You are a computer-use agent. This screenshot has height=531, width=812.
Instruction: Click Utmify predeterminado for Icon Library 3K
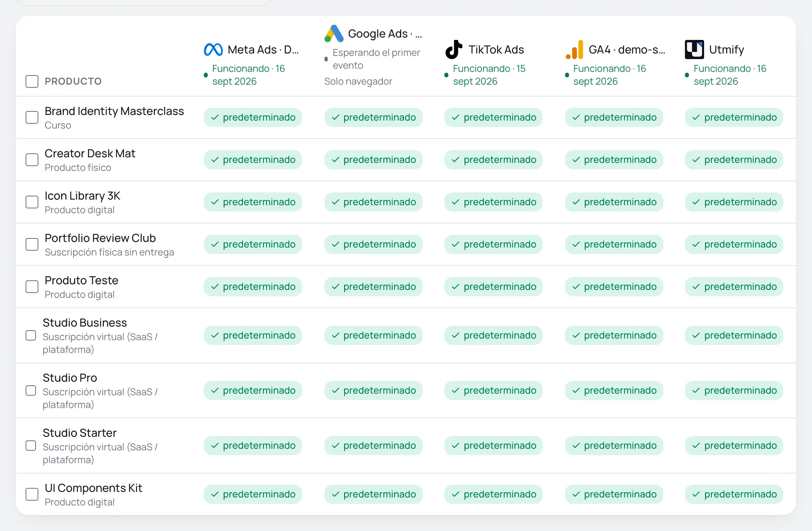click(734, 202)
